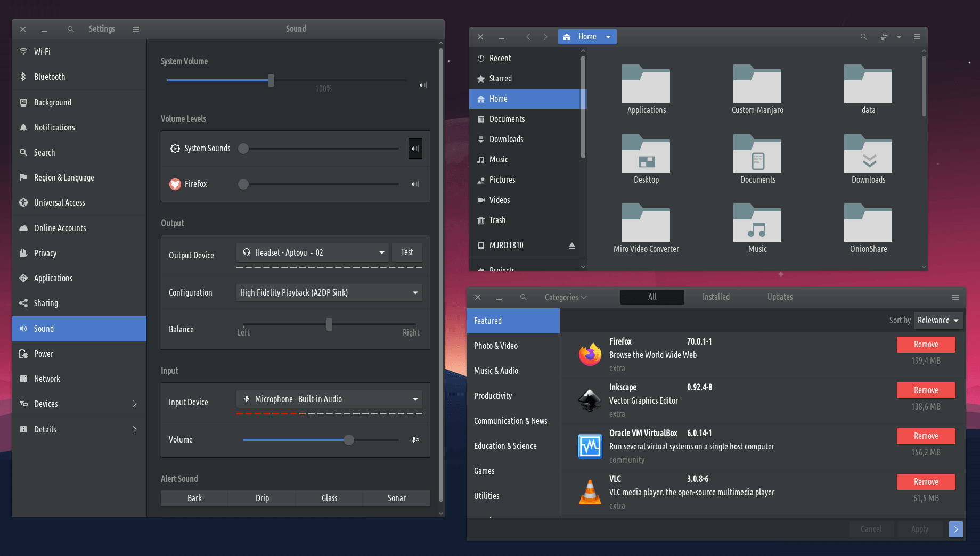The height and width of the screenshot is (556, 980).
Task: Open the Miro Video Converter folder
Action: (x=646, y=228)
